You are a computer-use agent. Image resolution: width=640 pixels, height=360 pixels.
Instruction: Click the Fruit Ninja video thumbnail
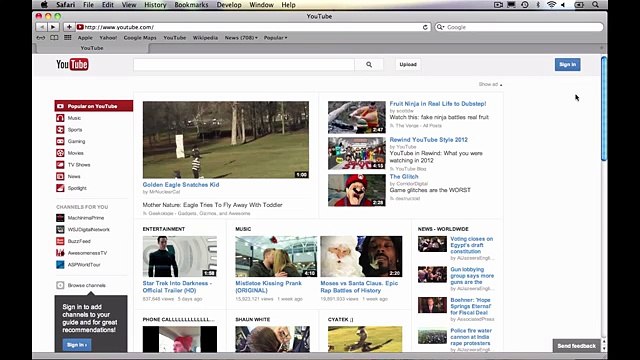356,117
